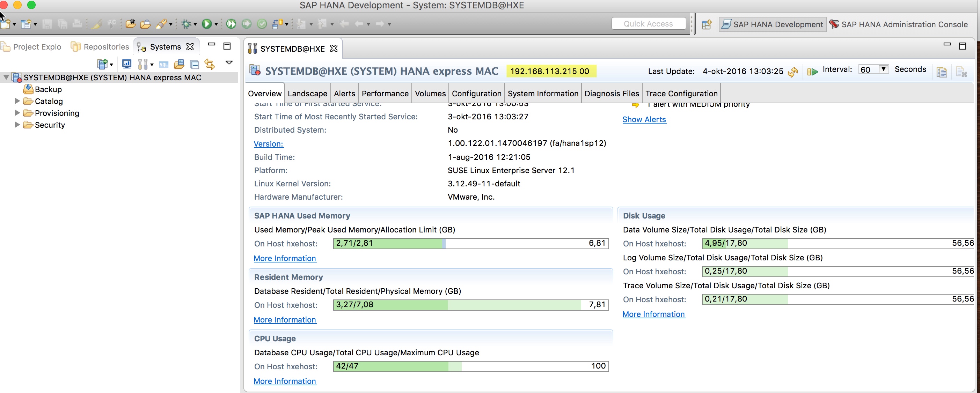Click the Open Task folder icon
This screenshot has height=393, width=980.
click(145, 24)
